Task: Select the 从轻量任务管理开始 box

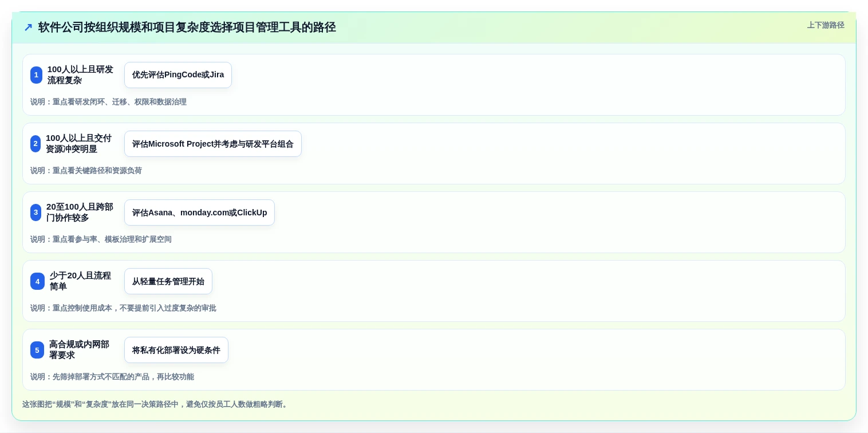Action: [x=168, y=281]
